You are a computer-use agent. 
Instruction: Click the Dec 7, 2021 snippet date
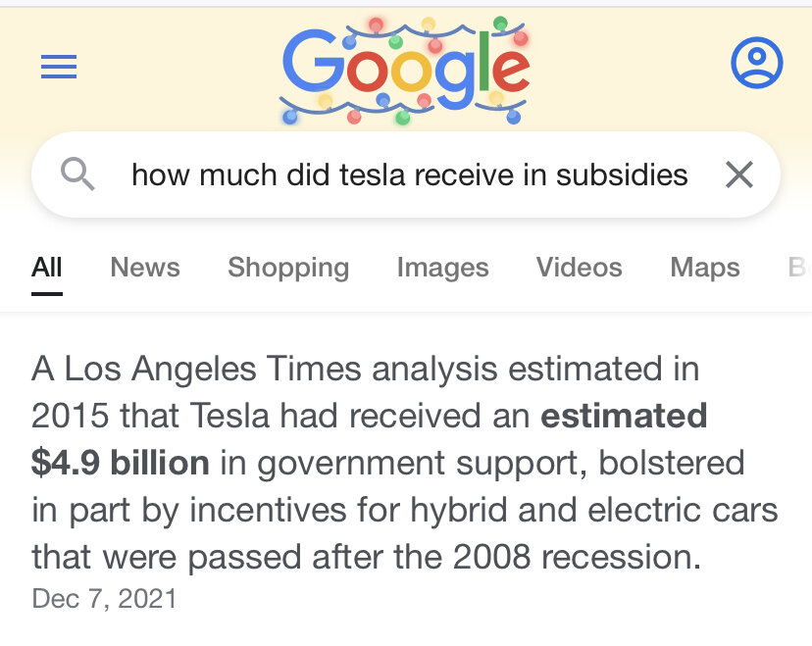click(x=105, y=598)
